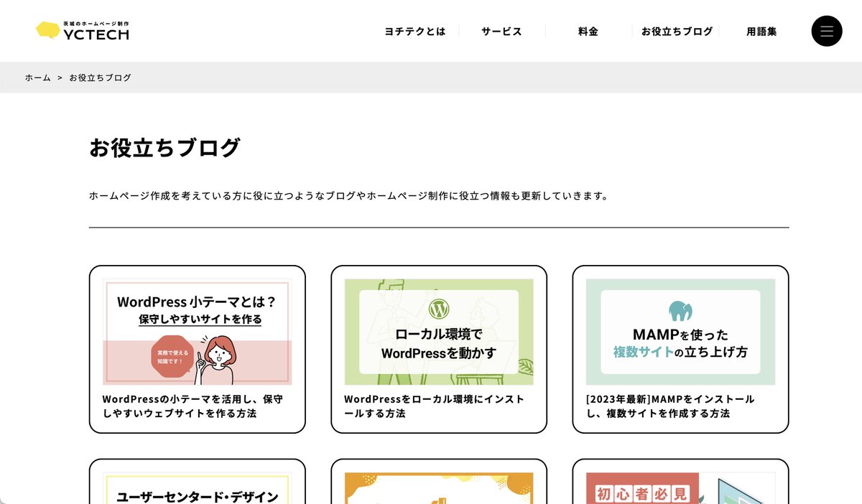Open article title WordPressをローカル環境にインストール
Screen dimensions: 862x504
tap(434, 406)
